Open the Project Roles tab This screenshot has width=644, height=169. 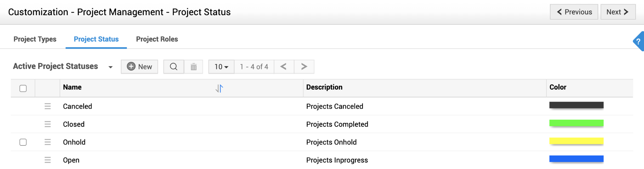pyautogui.click(x=157, y=39)
